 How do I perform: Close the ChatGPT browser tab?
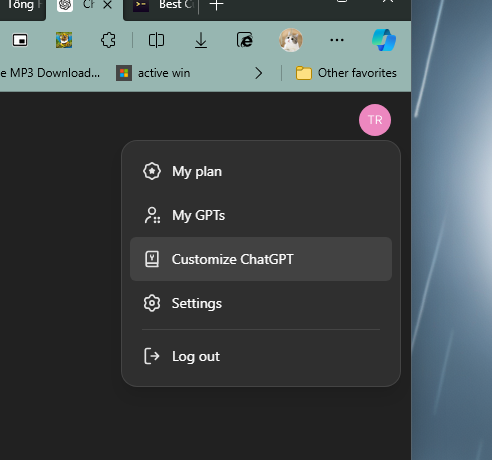click(x=107, y=5)
